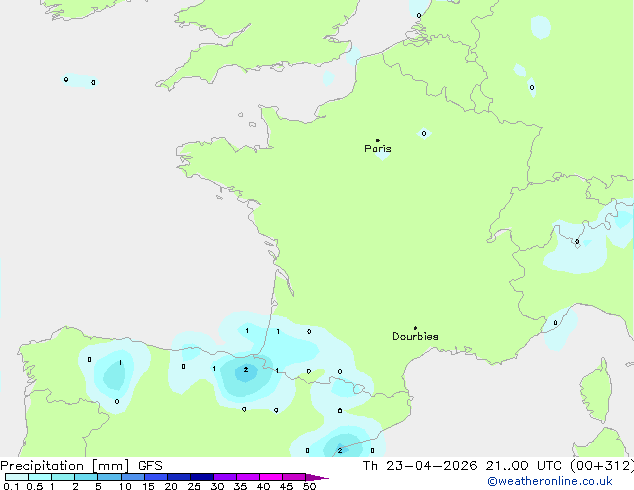Click the '21..00 UTC' time text

coord(524,466)
